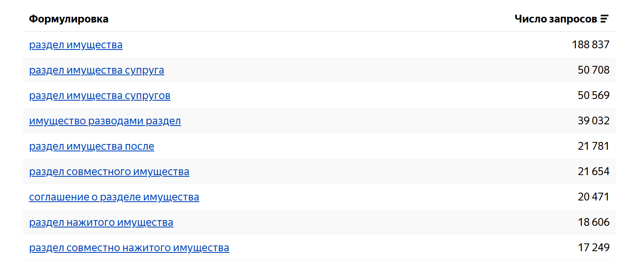Open the раздел имущества супруга link
This screenshot has height=261, width=644.
click(x=96, y=70)
